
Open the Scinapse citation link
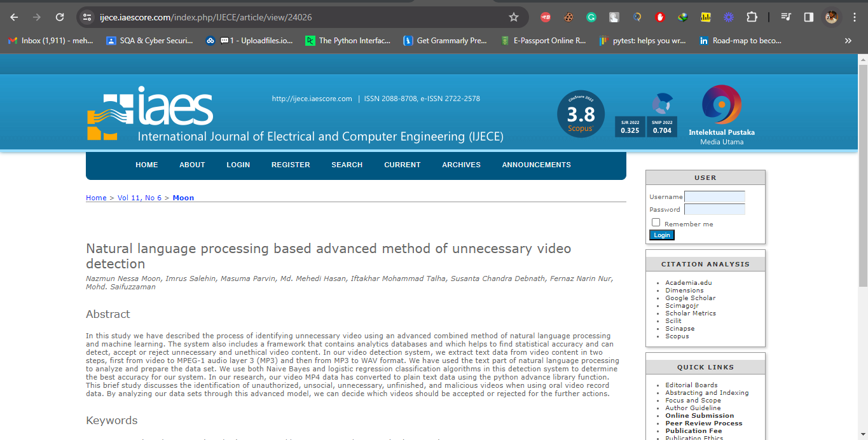680,329
